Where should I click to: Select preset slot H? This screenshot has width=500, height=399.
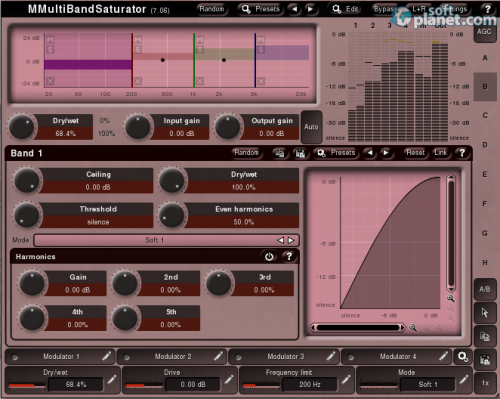click(485, 263)
